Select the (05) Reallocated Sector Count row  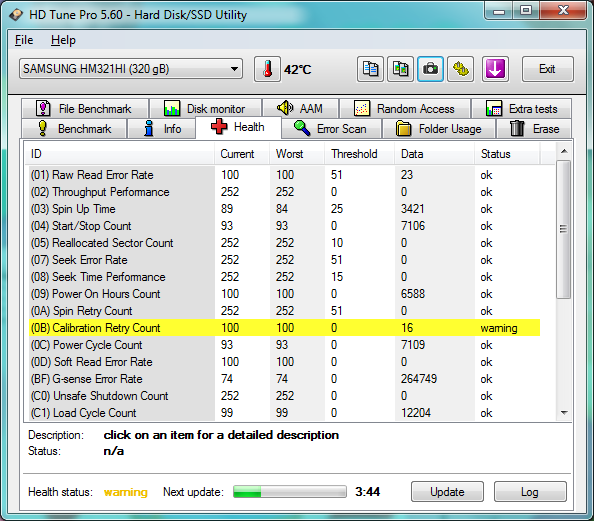(284, 243)
